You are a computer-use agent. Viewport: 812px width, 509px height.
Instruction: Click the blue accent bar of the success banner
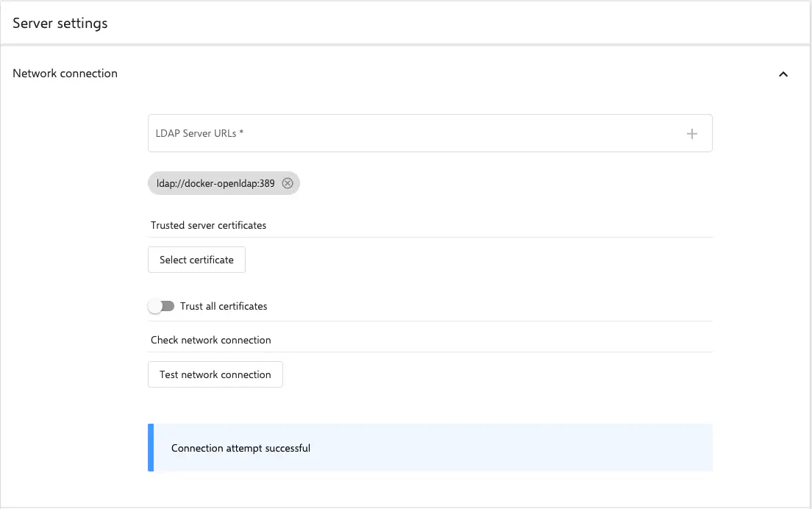pos(150,447)
